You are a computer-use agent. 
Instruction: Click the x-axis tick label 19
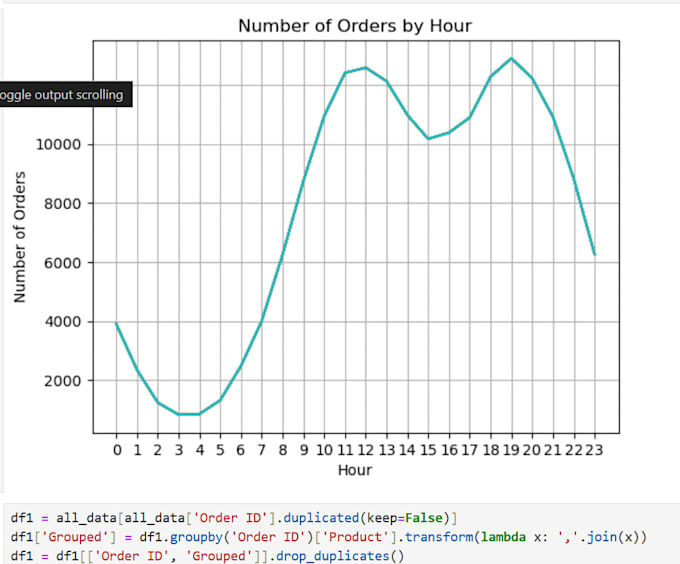tap(511, 450)
